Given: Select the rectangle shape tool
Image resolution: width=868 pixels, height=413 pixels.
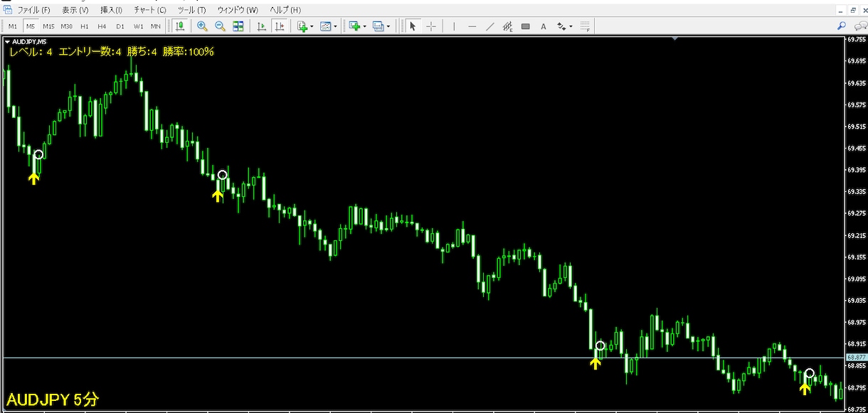Looking at the screenshot, I should [x=526, y=26].
